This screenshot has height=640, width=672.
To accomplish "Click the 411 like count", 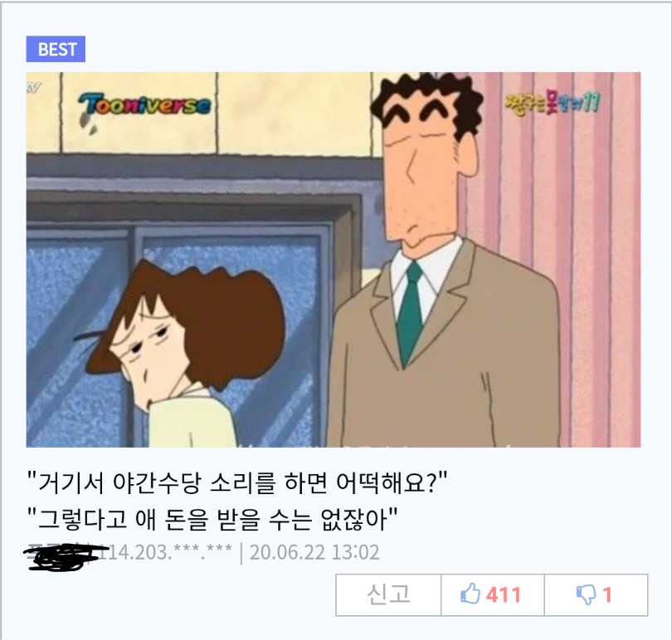I will [x=503, y=594].
